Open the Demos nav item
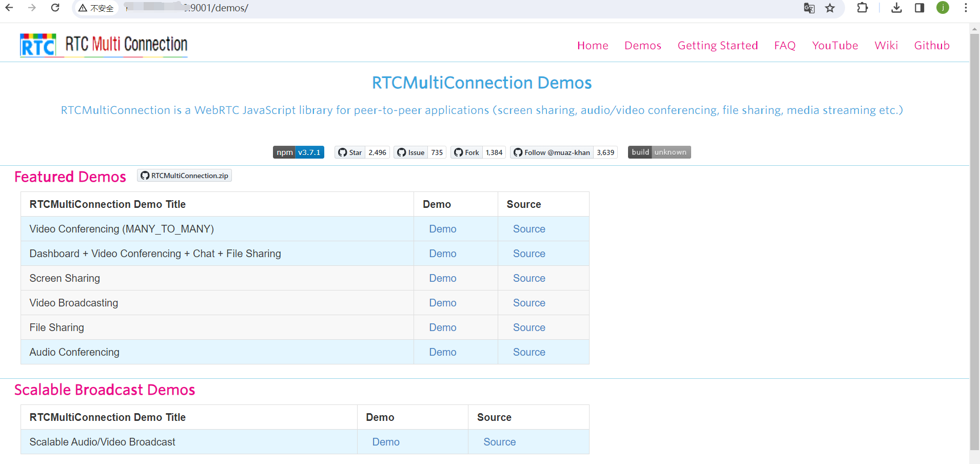Screen dimensions: 980x464 coord(643,46)
